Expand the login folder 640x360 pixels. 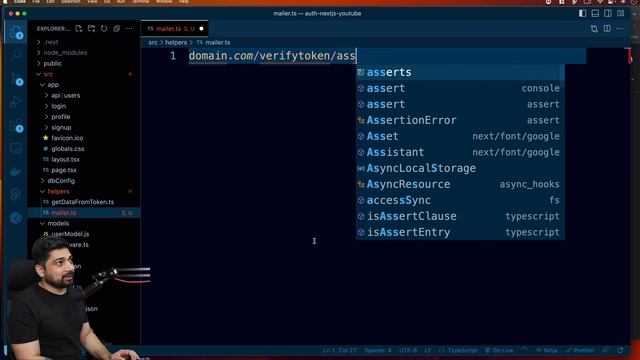coord(84,106)
